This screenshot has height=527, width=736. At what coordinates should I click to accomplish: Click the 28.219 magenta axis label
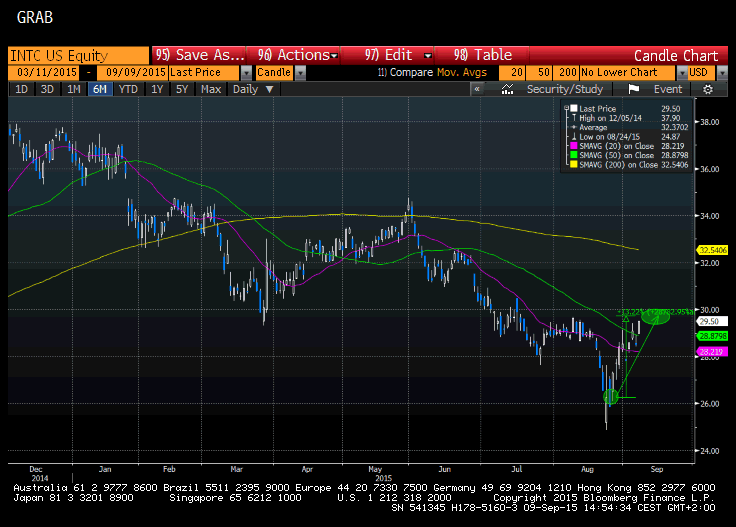click(713, 351)
